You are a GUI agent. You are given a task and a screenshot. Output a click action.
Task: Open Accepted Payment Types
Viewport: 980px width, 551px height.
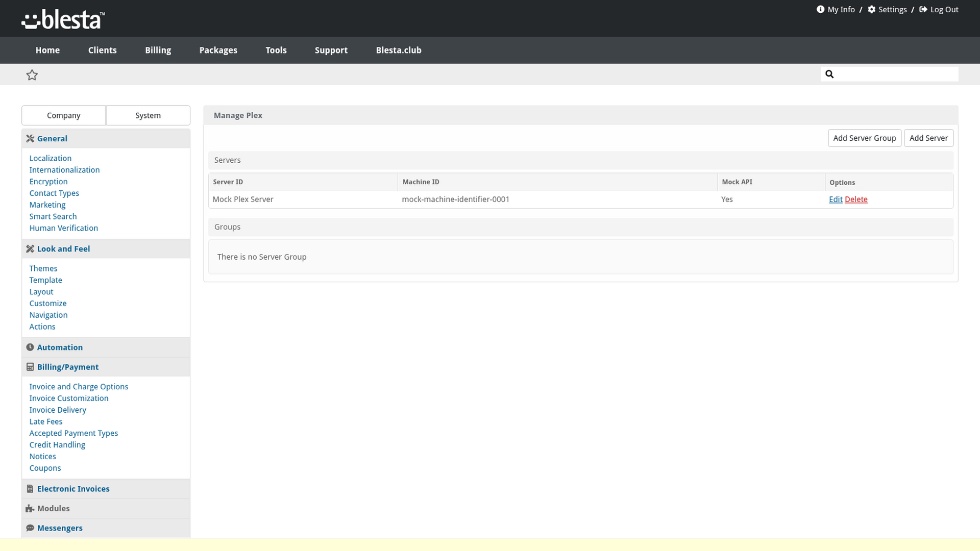[73, 433]
